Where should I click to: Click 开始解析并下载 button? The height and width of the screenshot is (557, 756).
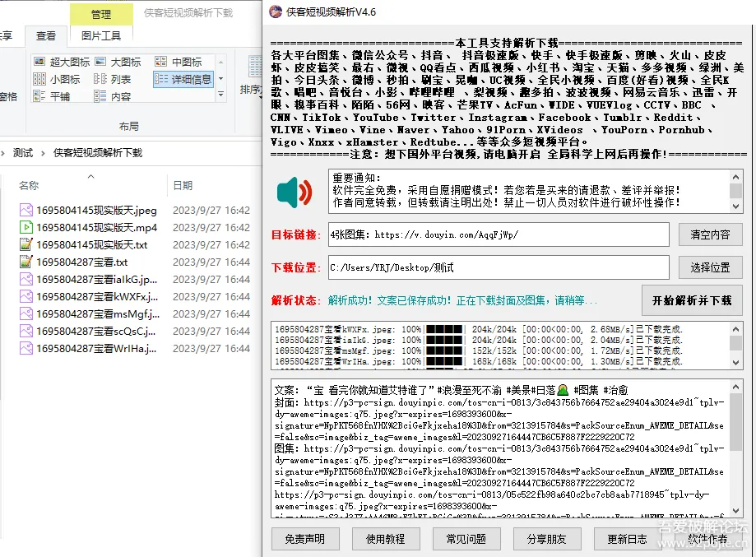pyautogui.click(x=692, y=300)
